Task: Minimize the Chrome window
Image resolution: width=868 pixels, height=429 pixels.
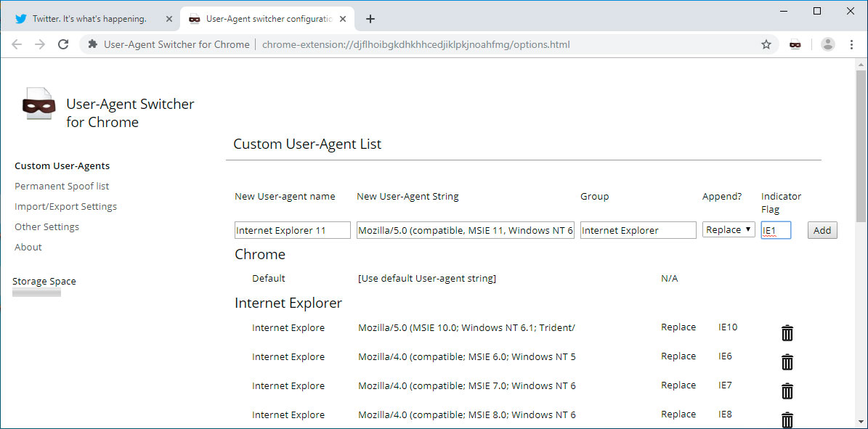Action: pos(783,10)
